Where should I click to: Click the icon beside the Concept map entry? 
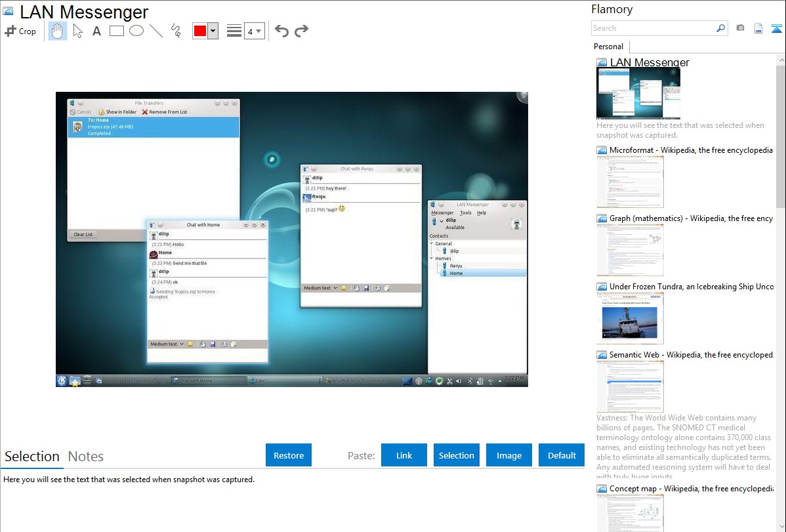point(602,488)
